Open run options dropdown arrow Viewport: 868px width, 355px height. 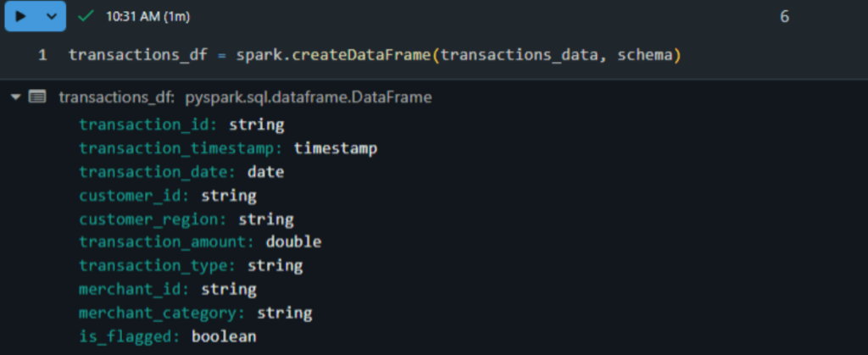tap(52, 17)
